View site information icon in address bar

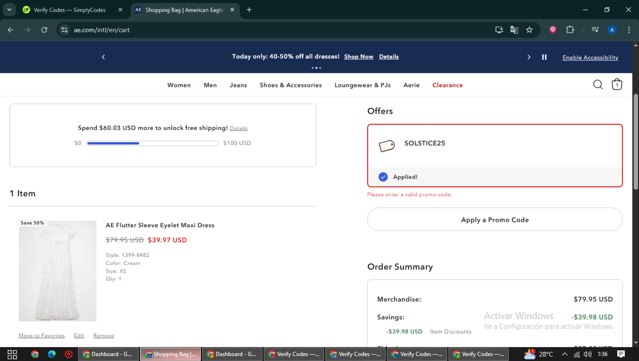pos(64,30)
